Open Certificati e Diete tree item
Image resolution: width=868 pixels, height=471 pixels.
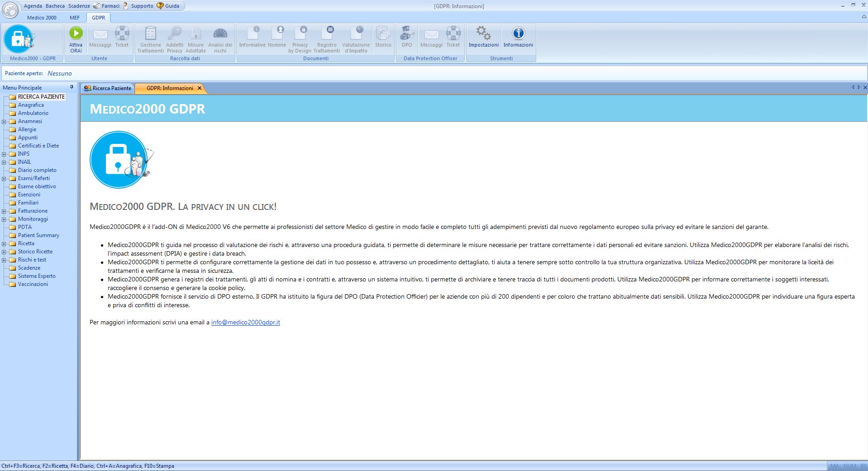(38, 146)
